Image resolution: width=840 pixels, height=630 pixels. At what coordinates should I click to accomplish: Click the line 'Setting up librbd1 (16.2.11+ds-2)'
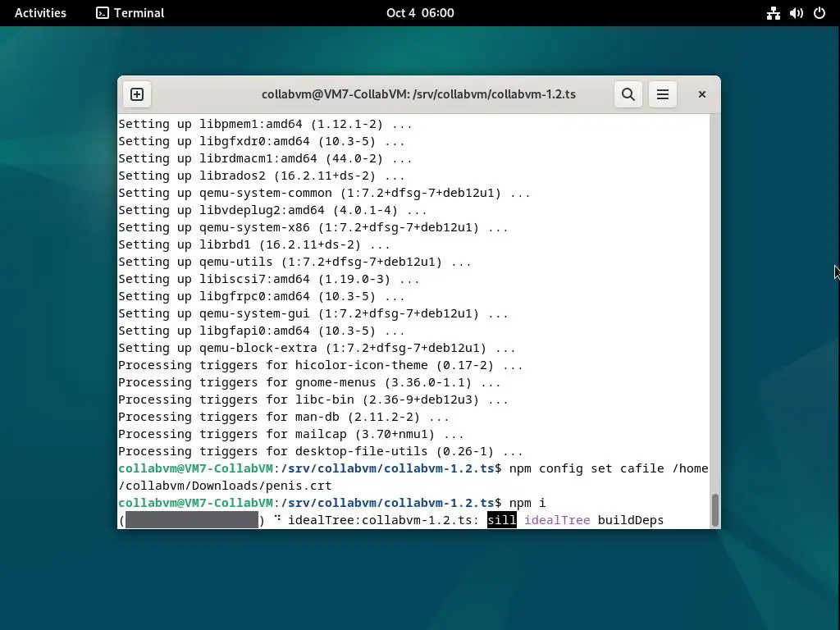pyautogui.click(x=254, y=244)
